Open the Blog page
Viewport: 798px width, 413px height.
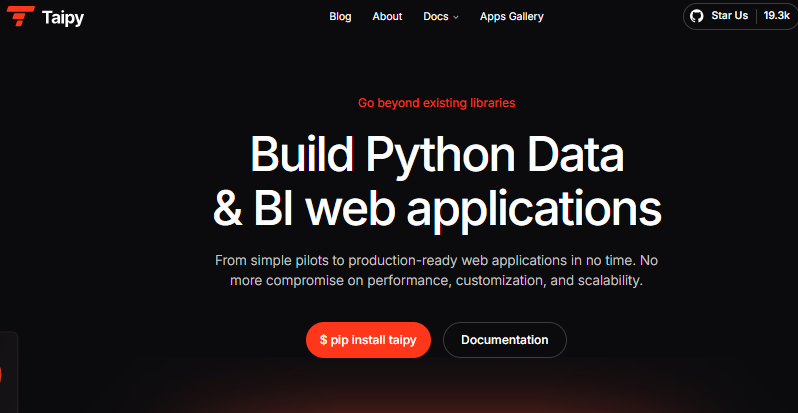(340, 16)
